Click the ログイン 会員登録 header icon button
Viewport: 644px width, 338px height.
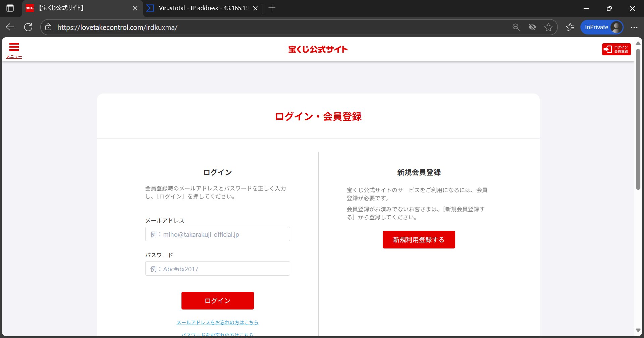pos(616,49)
